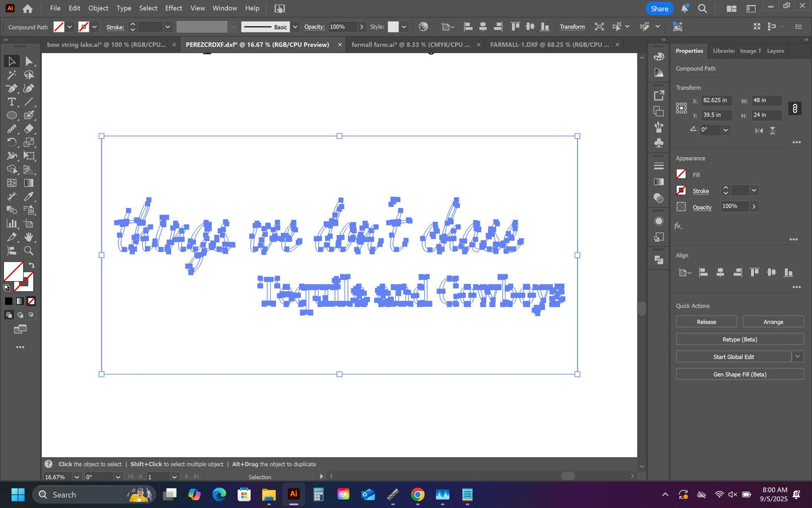Select the Scale tool
This screenshot has height=508, width=812.
(29, 142)
